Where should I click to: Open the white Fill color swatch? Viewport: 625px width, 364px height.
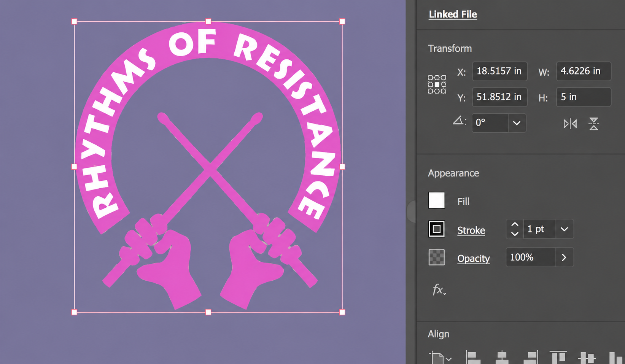437,200
